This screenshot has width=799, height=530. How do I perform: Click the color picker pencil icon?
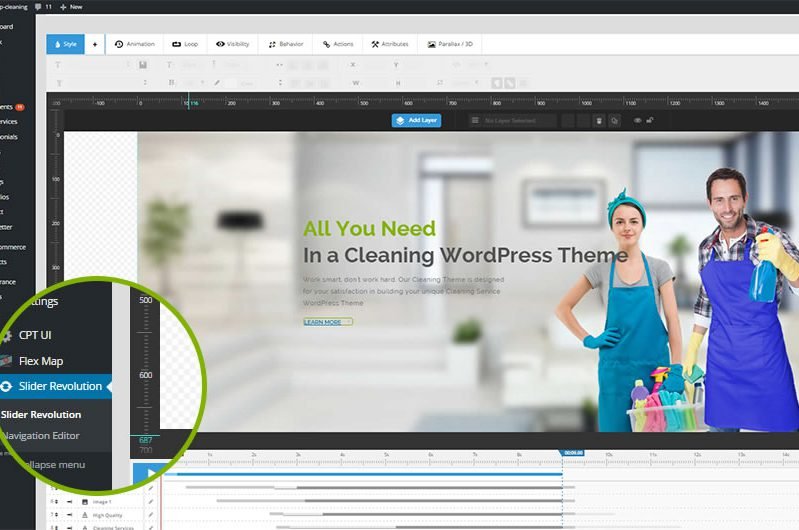point(217,83)
